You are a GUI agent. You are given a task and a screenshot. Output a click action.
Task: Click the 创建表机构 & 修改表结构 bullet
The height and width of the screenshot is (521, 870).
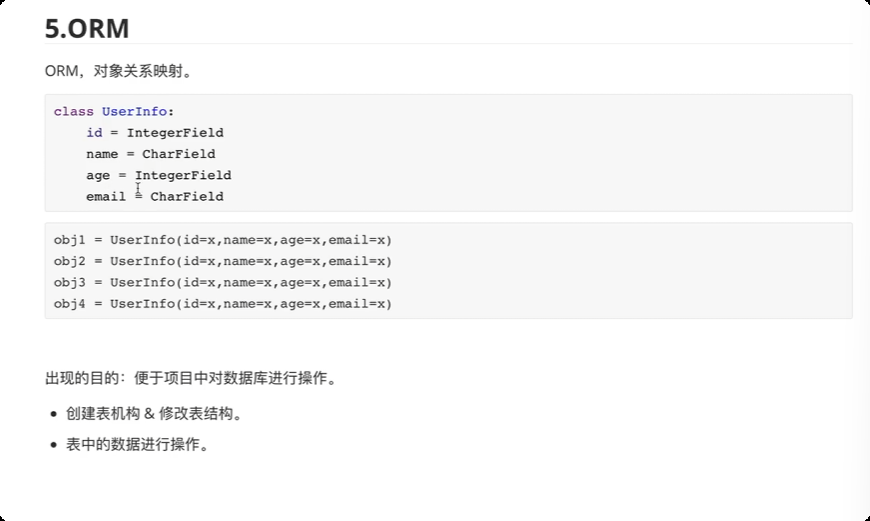pyautogui.click(x=154, y=414)
